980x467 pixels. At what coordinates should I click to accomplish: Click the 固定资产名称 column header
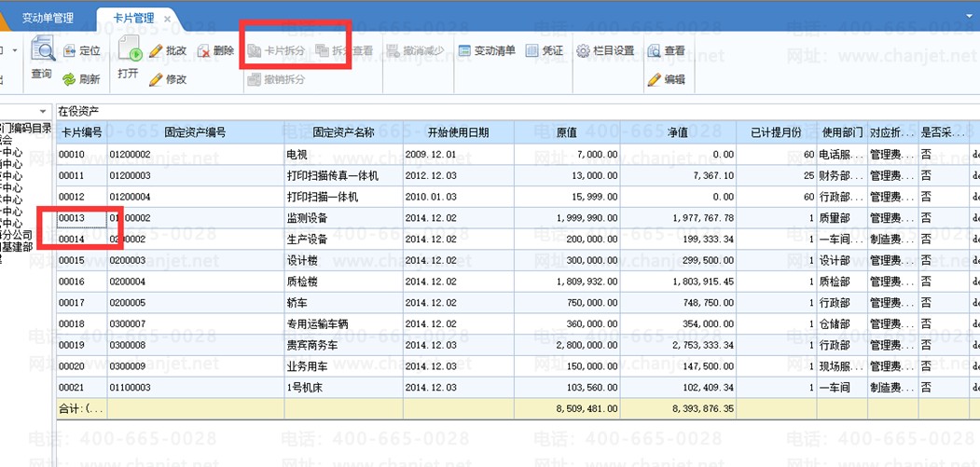(343, 132)
